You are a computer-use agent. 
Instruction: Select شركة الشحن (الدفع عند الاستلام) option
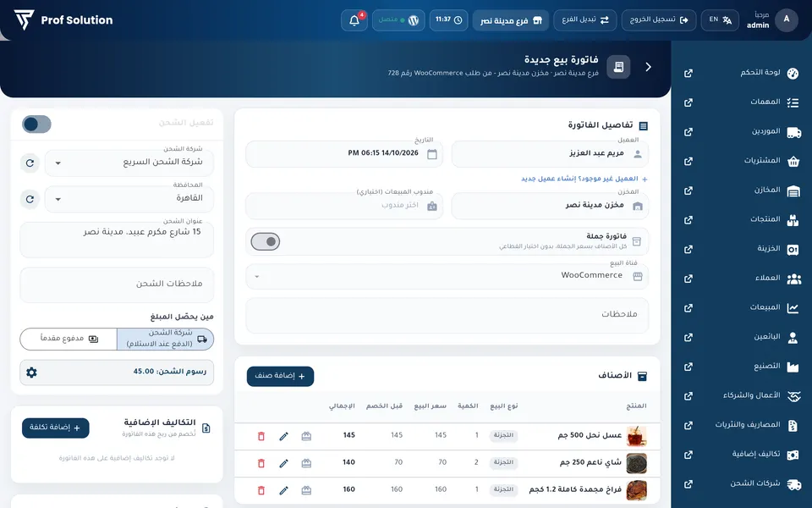tap(165, 339)
